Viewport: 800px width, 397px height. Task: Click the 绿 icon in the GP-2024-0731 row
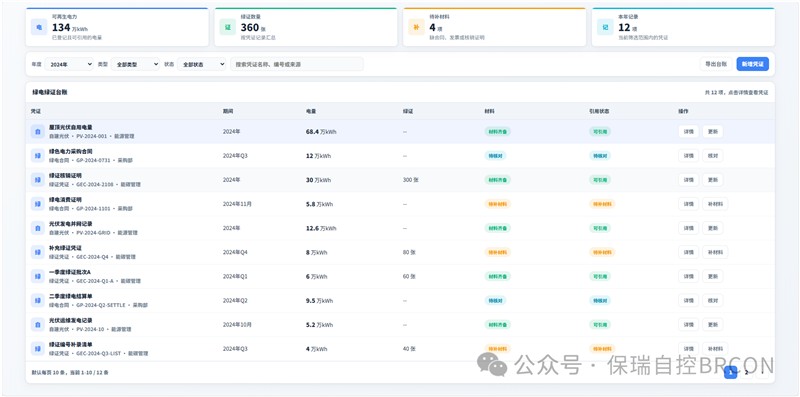(x=37, y=156)
